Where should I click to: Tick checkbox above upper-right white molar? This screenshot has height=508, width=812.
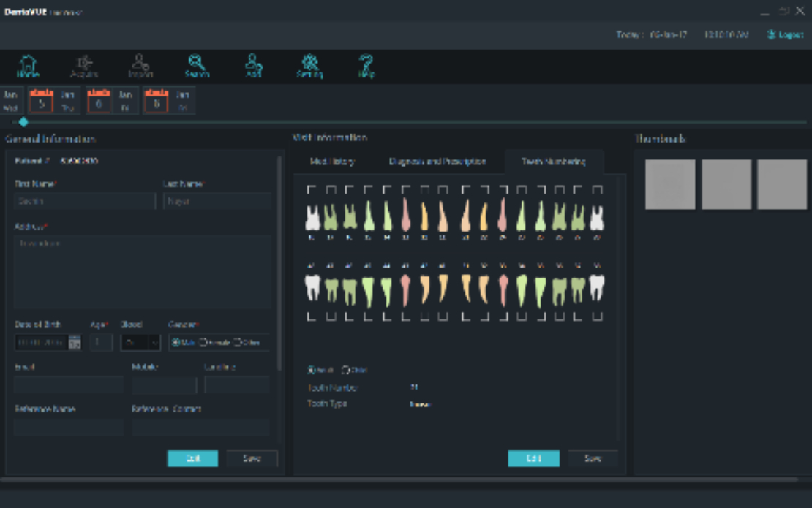[x=597, y=190]
